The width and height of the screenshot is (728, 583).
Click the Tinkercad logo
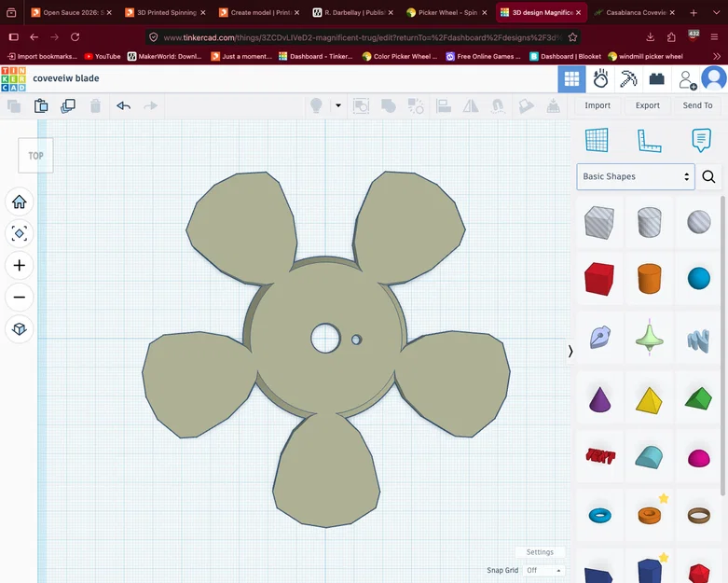pos(13,78)
